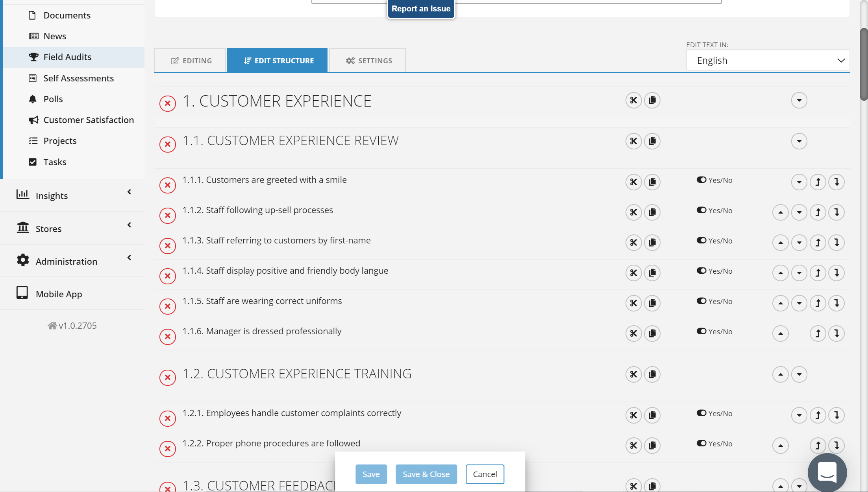Screen dimensions: 868x492
Task: Switch to the Editing tab
Action: [x=191, y=61]
